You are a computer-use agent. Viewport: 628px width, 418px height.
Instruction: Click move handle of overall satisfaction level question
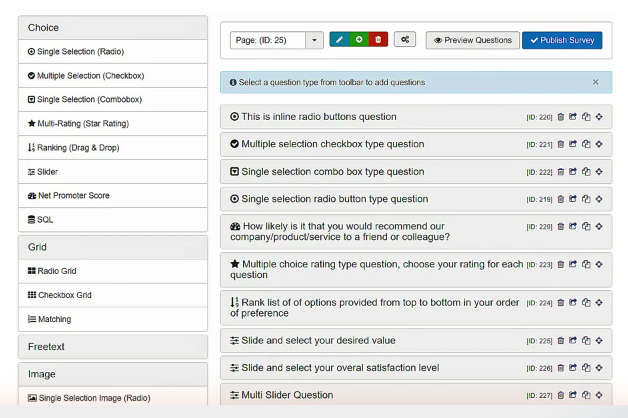[x=599, y=368]
